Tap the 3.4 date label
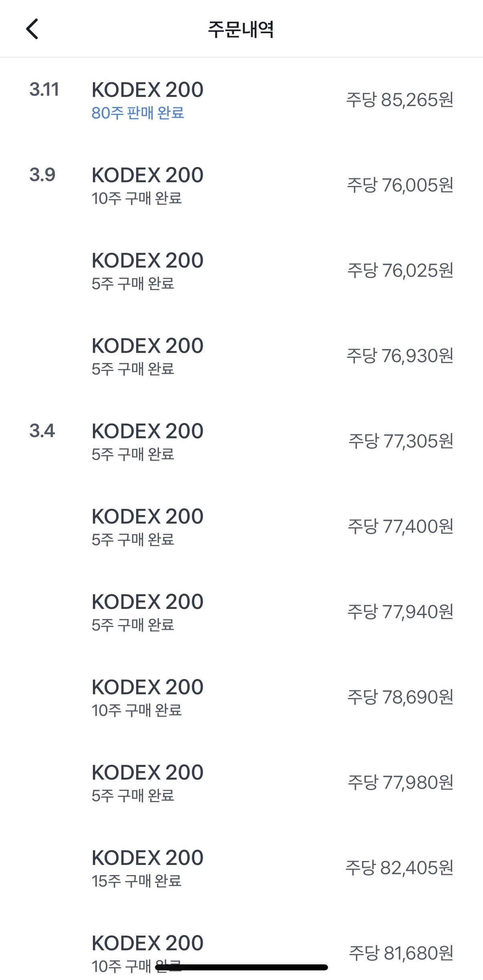Image resolution: width=483 pixels, height=980 pixels. click(42, 431)
